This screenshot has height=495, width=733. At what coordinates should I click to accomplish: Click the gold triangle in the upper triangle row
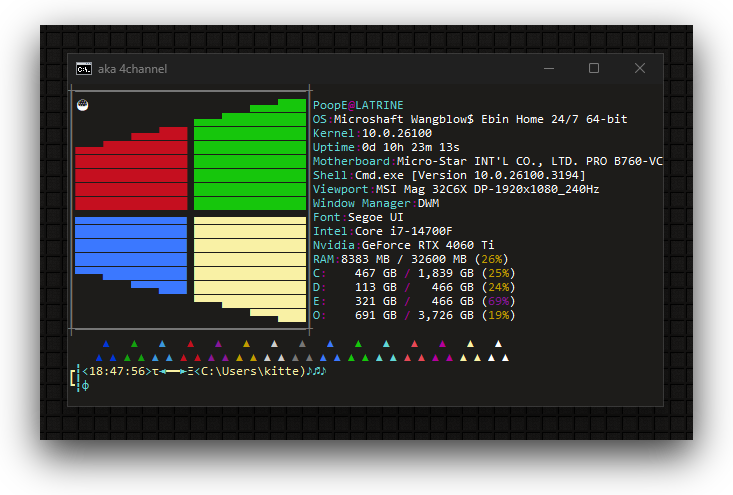[x=246, y=344]
